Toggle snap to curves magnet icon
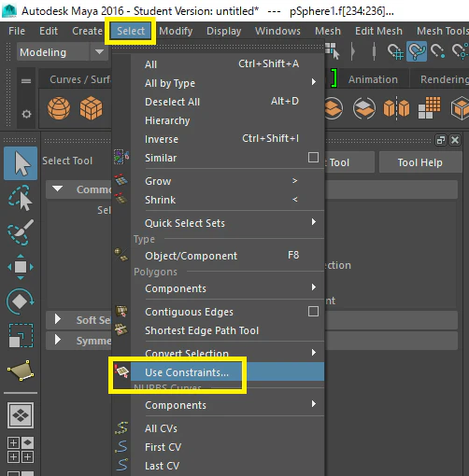This screenshot has width=469, height=476. click(x=417, y=51)
